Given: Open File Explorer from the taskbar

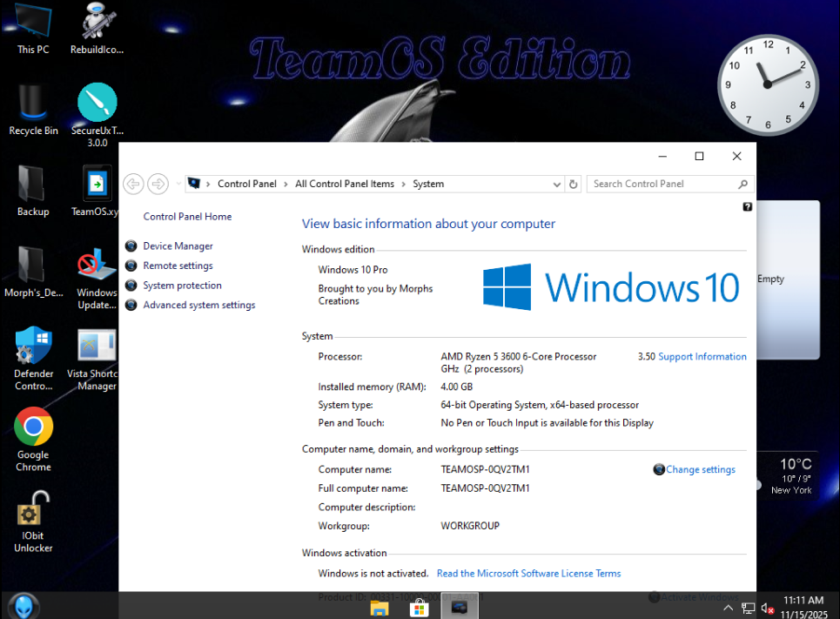Looking at the screenshot, I should point(380,607).
